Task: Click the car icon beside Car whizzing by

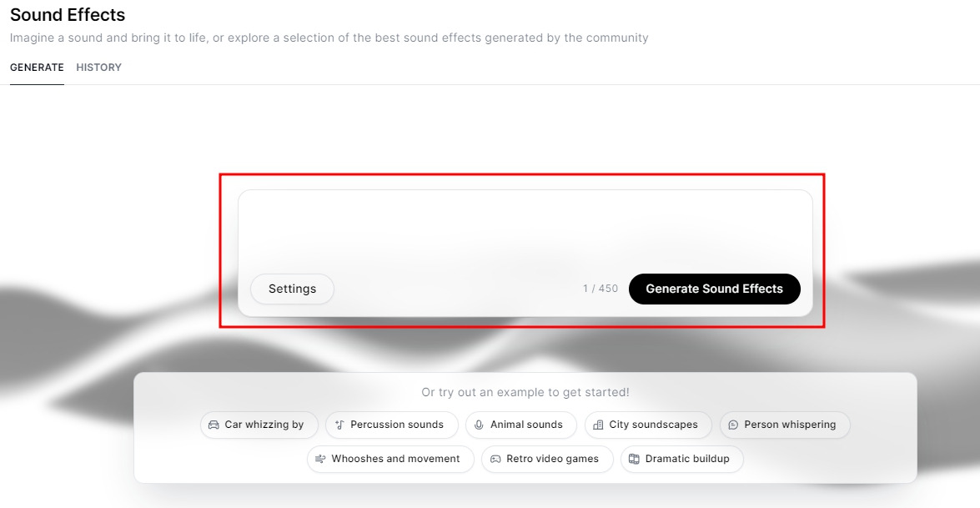Action: tap(214, 425)
